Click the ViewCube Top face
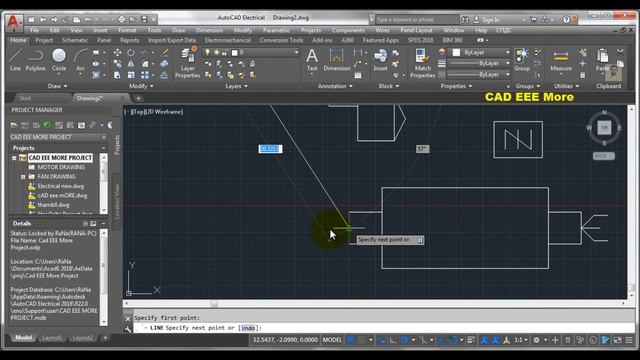The width and height of the screenshot is (640, 360). tap(604, 128)
